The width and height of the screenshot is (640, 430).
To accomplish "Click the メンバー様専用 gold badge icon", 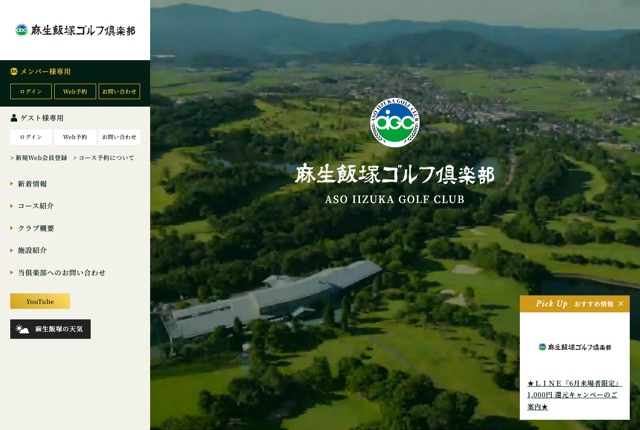I will coord(14,71).
